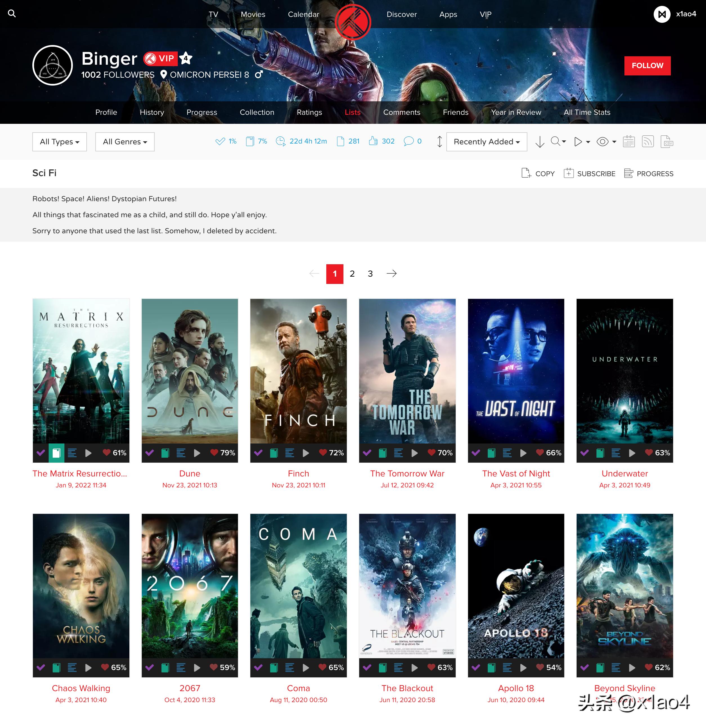Click the download sort-direction arrow icon

(540, 142)
